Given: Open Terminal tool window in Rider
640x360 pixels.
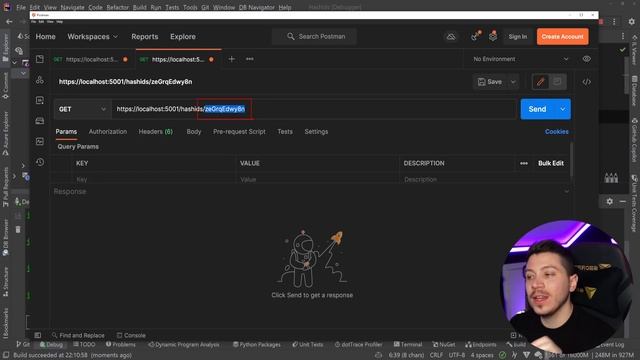Looking at the screenshot, I should (x=408, y=344).
